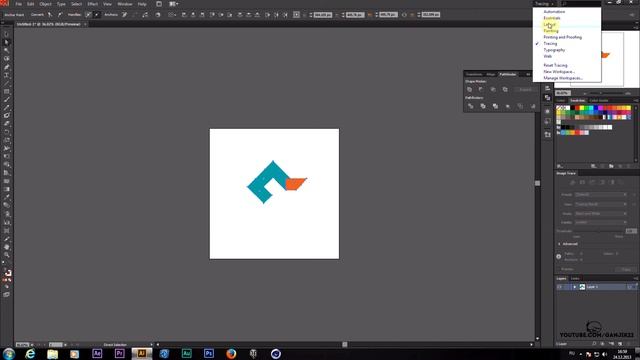
Task: Toggle show handles for selected anchors
Action: click(88, 15)
